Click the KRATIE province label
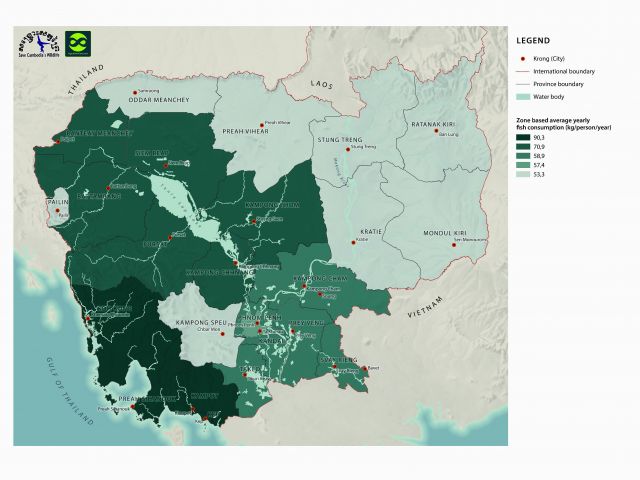640x480 pixels. (x=371, y=232)
